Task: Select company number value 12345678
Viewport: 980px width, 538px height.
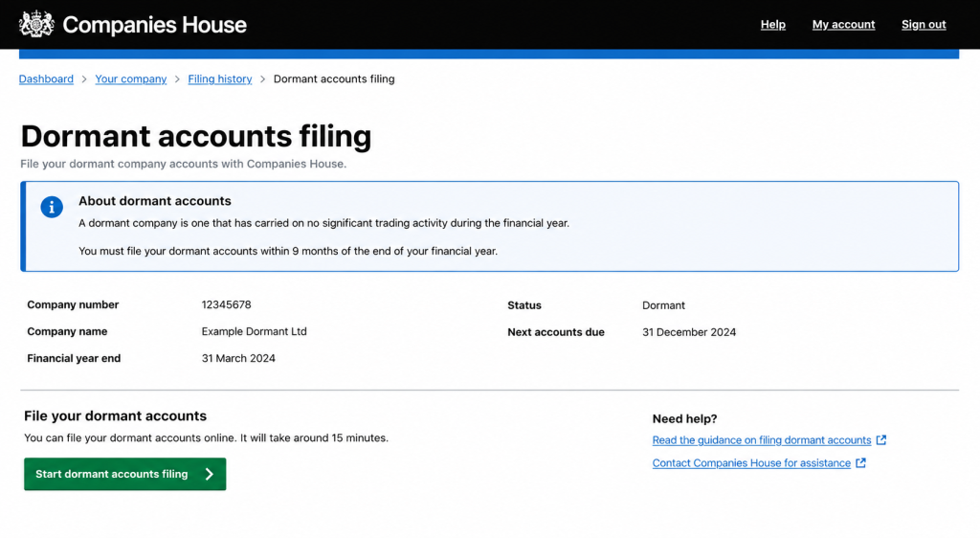Action: pyautogui.click(x=226, y=304)
